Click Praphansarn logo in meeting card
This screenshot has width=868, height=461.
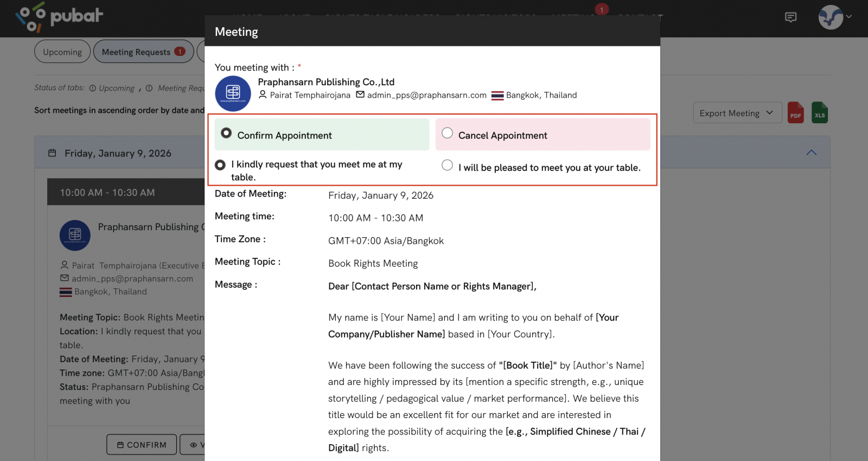point(75,235)
